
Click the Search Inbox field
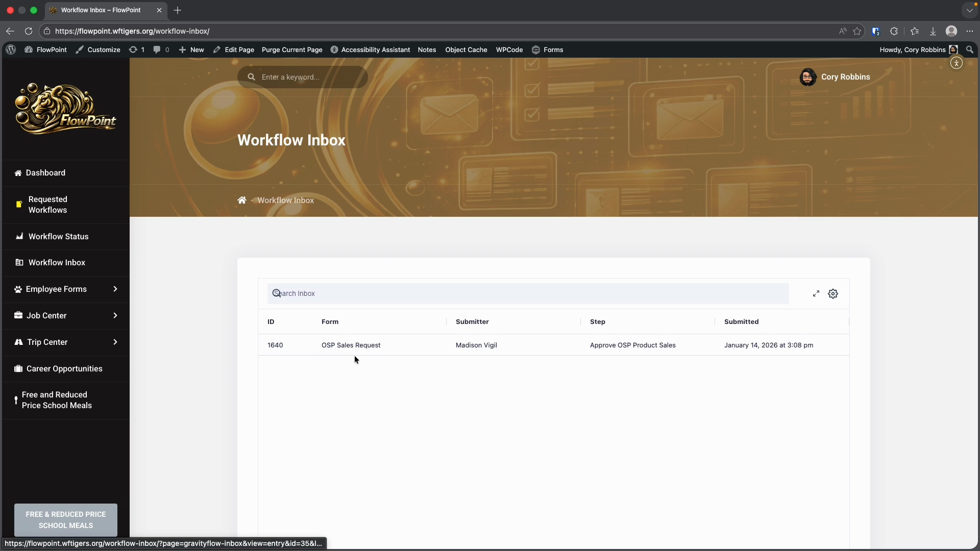[x=528, y=294]
